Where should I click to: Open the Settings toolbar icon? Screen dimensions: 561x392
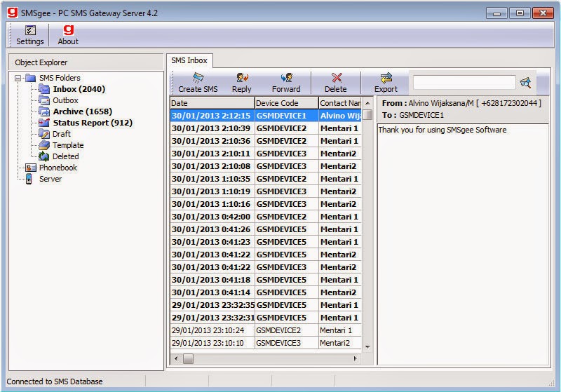(x=30, y=30)
